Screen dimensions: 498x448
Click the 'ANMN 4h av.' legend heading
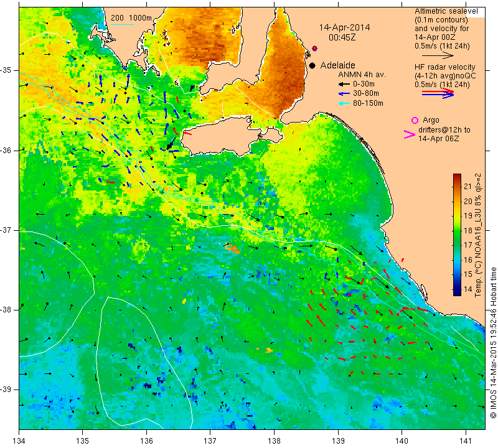362,75
